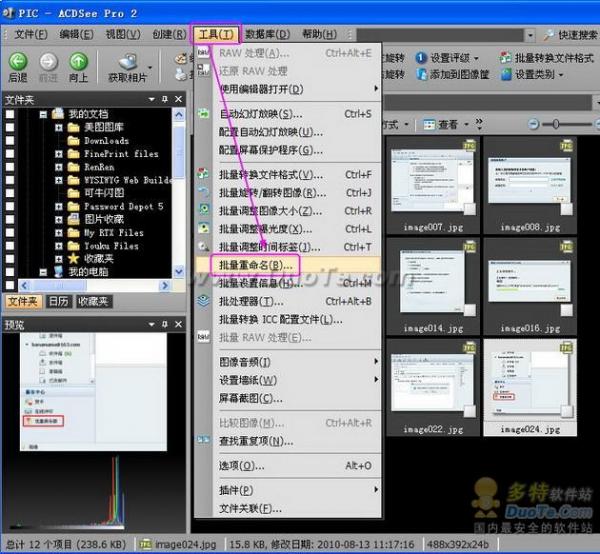The height and width of the screenshot is (554, 600).
Task: Click the Batch Convert File Format toolbar icon
Action: coord(505,58)
